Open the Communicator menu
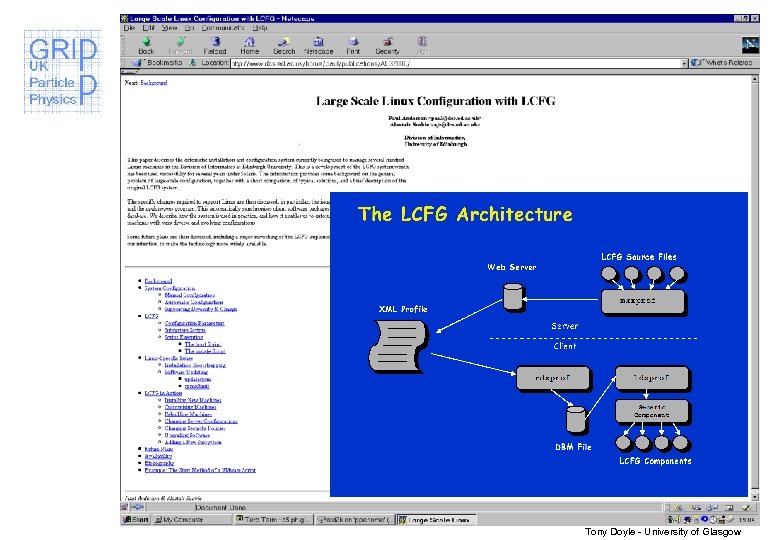Image resolution: width=780 pixels, height=540 pixels. (x=223, y=28)
